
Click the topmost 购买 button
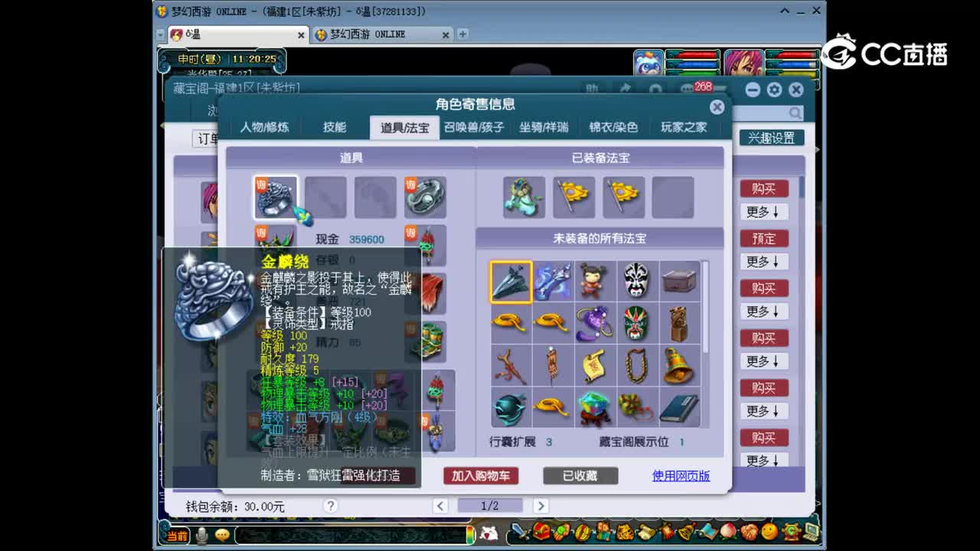(x=763, y=189)
